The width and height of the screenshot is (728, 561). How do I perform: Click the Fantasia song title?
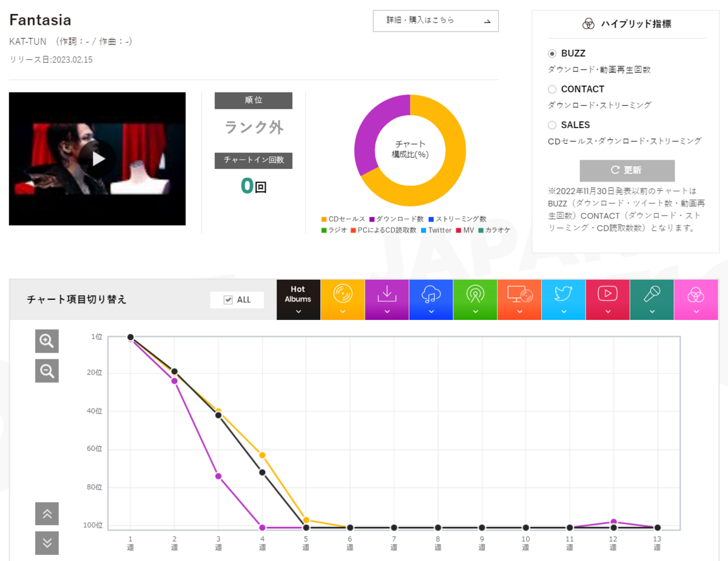point(40,20)
